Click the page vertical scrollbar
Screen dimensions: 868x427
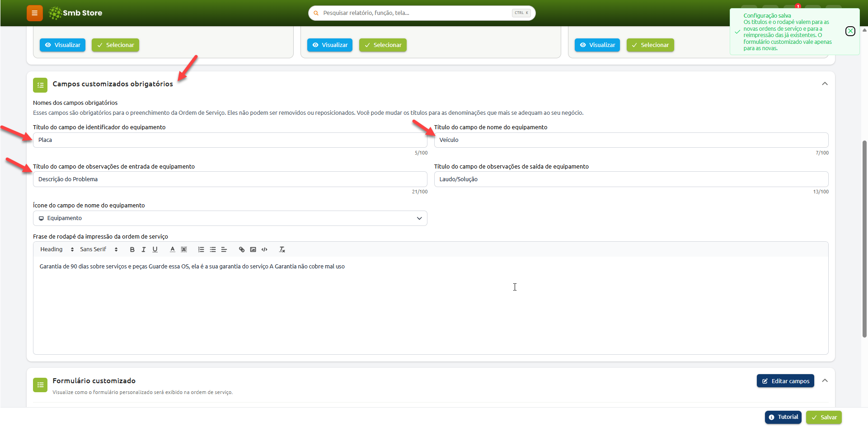(x=864, y=239)
